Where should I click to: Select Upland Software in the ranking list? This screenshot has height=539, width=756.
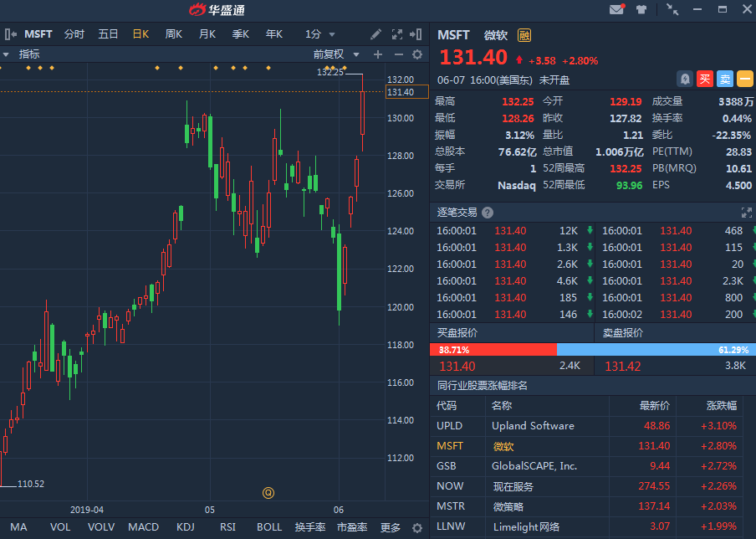pos(533,425)
